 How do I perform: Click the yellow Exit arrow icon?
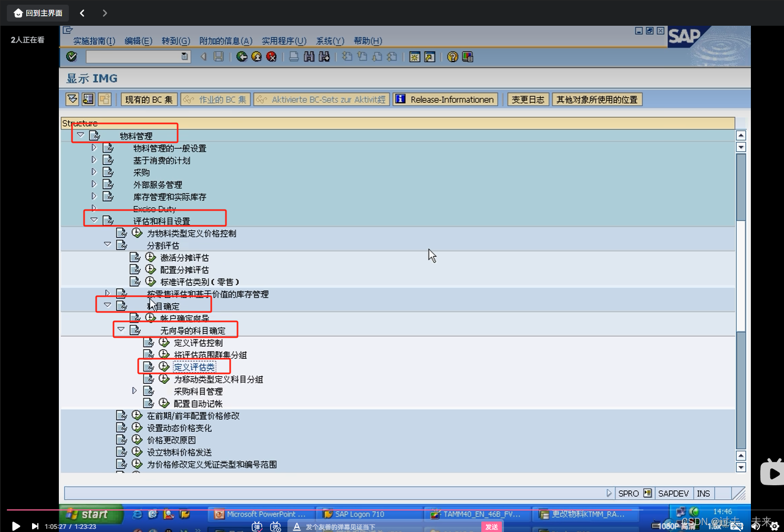coord(256,57)
